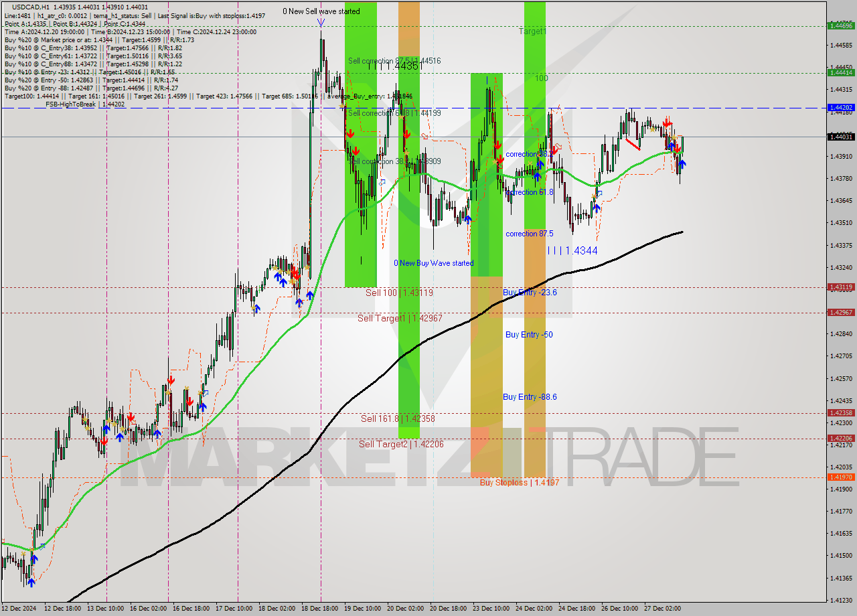
Task: Click the green 1.44414 price tag
Action: [x=840, y=72]
